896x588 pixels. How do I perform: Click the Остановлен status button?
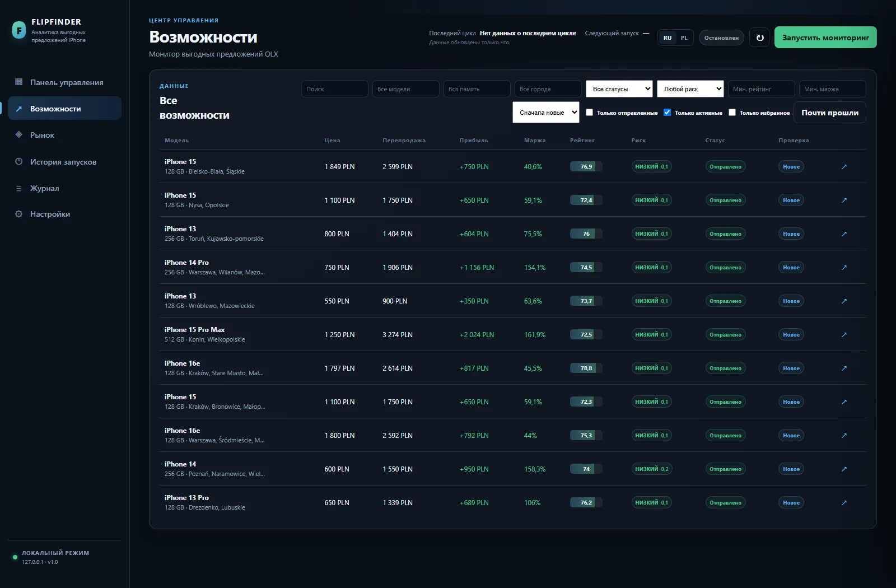coord(721,38)
